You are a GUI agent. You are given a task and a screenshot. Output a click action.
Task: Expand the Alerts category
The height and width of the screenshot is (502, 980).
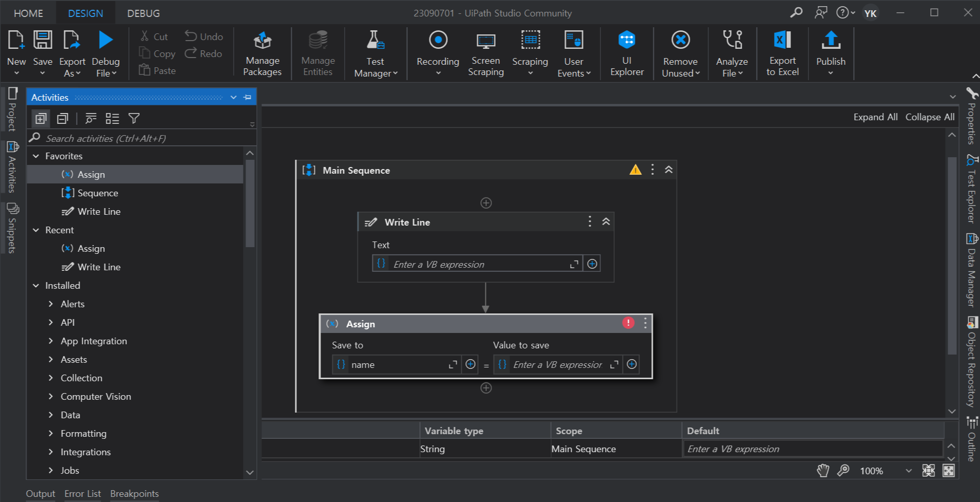pos(50,304)
